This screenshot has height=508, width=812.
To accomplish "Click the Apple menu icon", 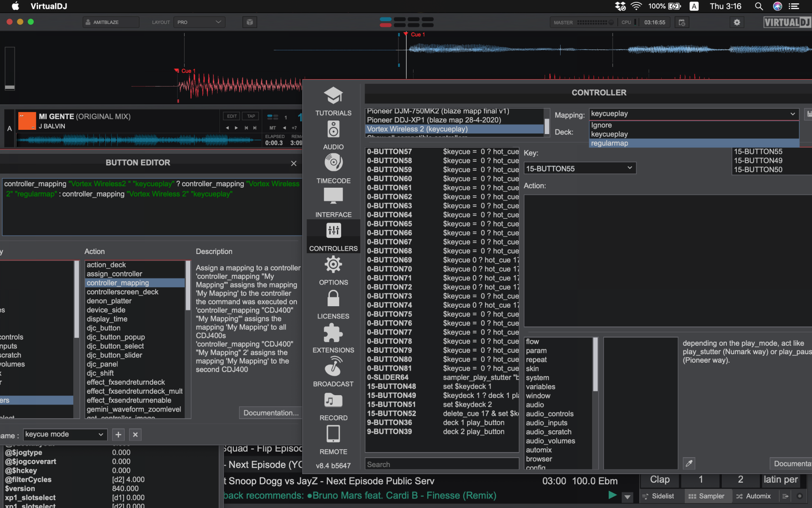I will click(15, 6).
